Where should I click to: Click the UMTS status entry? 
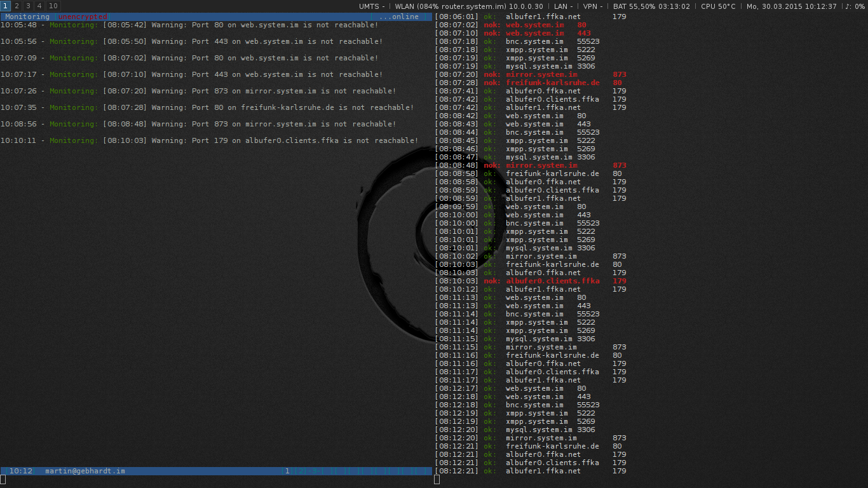pyautogui.click(x=372, y=6)
